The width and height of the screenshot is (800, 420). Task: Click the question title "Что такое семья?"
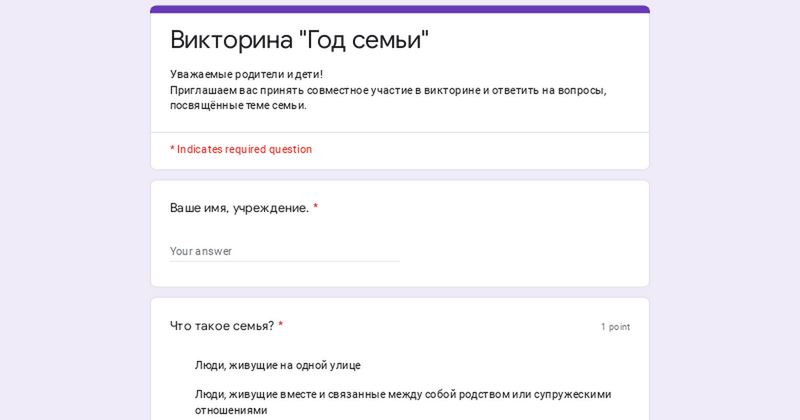(221, 326)
